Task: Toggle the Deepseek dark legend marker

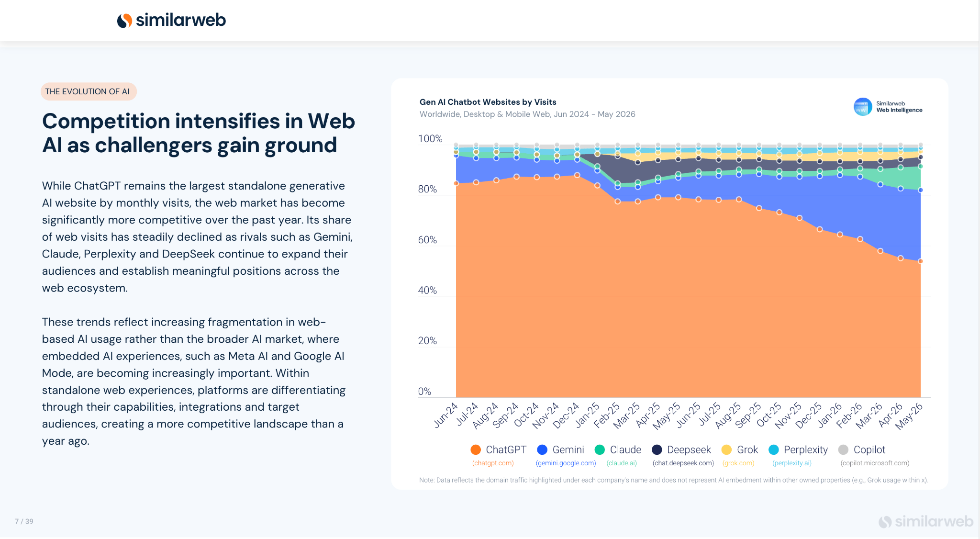Action: [x=657, y=449]
